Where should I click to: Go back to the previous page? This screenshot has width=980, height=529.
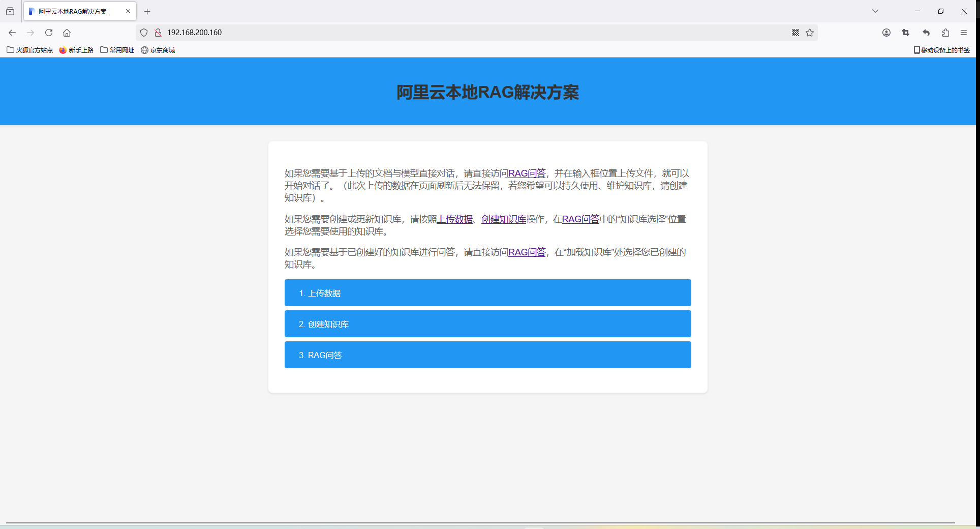[x=12, y=33]
